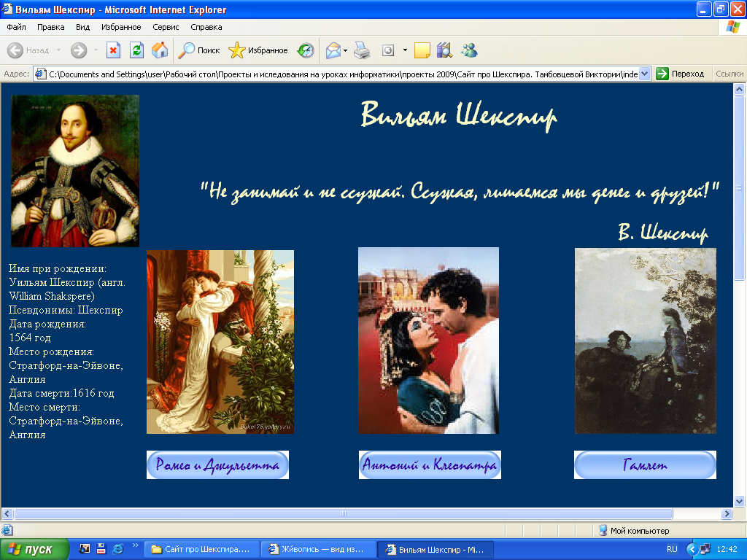Click the Мой компьютер zone icon in status bar
The width and height of the screenshot is (747, 560).
[x=603, y=531]
